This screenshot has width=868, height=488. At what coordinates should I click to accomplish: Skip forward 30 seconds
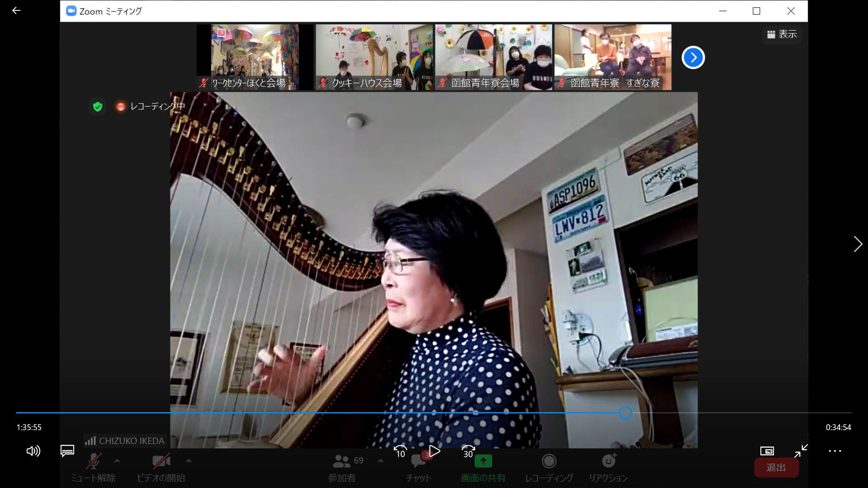pos(468,451)
